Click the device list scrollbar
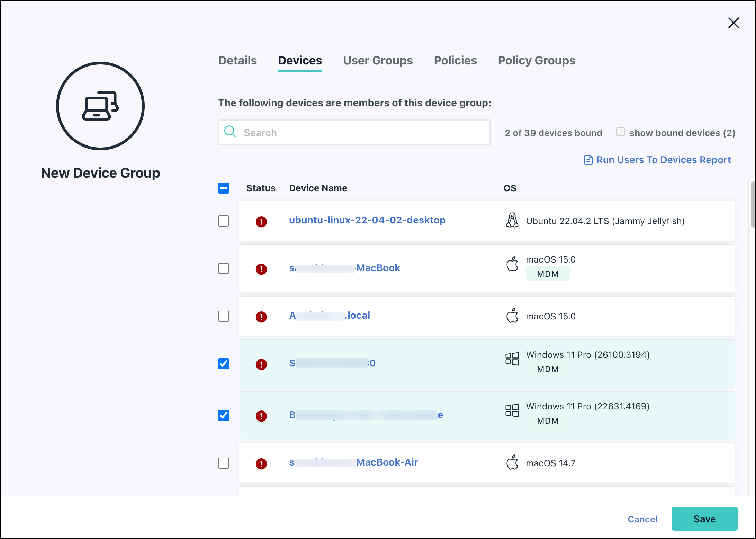The width and height of the screenshot is (756, 539). click(x=753, y=204)
